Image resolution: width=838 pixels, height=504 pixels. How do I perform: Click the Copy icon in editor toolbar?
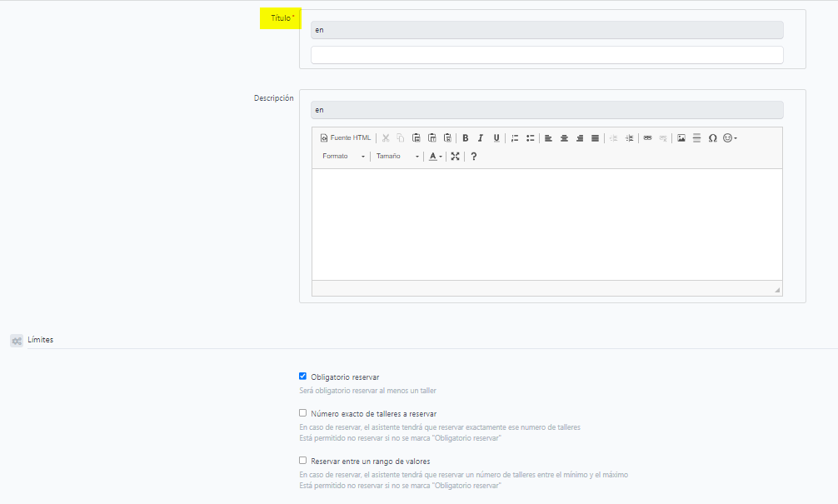(x=401, y=138)
